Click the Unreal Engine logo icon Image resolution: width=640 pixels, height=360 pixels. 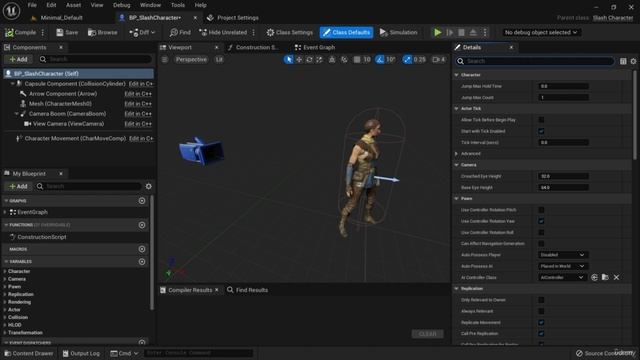(x=11, y=11)
